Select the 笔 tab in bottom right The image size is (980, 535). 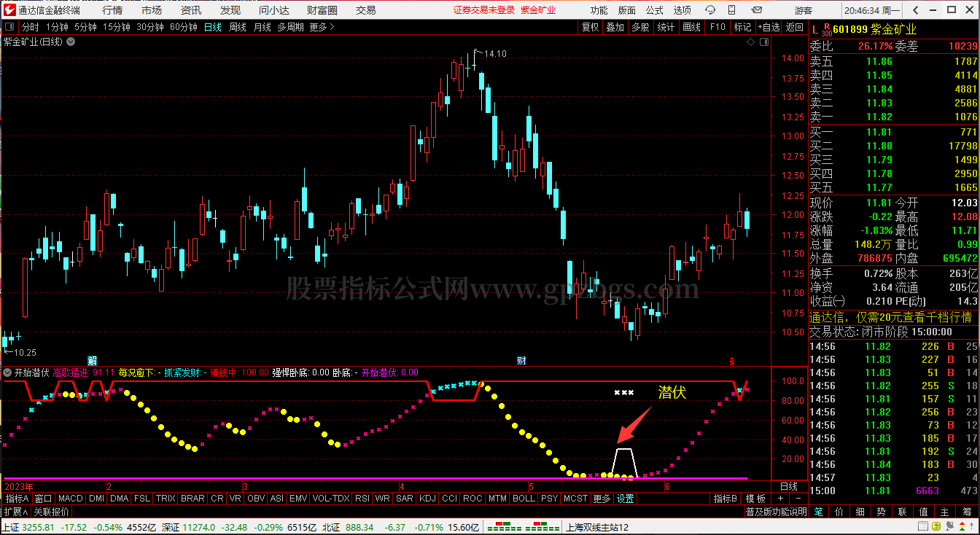click(x=819, y=512)
